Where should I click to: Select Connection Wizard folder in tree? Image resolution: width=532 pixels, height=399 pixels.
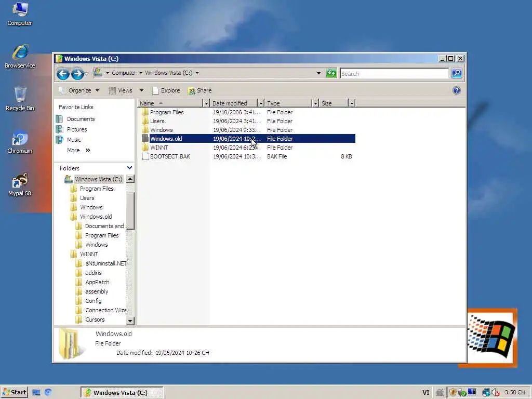[x=105, y=310]
